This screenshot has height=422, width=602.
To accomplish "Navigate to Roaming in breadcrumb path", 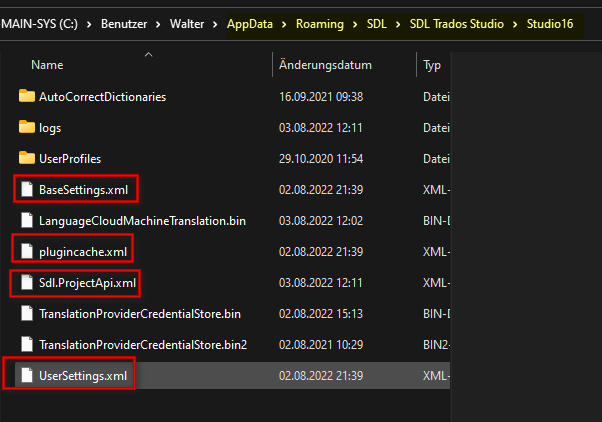I will [x=320, y=24].
